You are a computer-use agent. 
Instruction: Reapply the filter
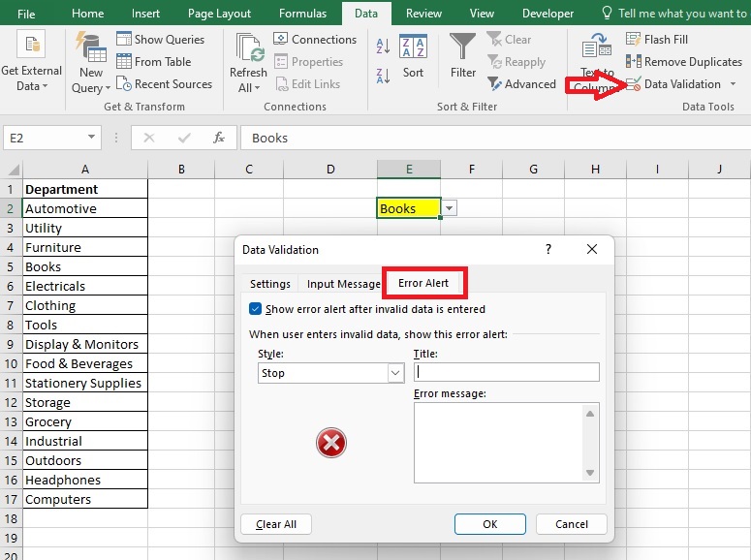click(x=516, y=62)
